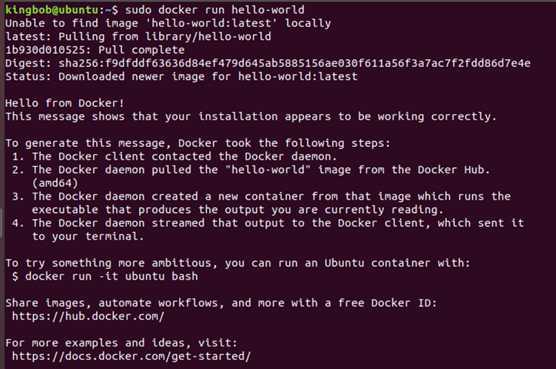
Task: Open the https://docs.docker.com/get-started/ link
Action: 131,356
